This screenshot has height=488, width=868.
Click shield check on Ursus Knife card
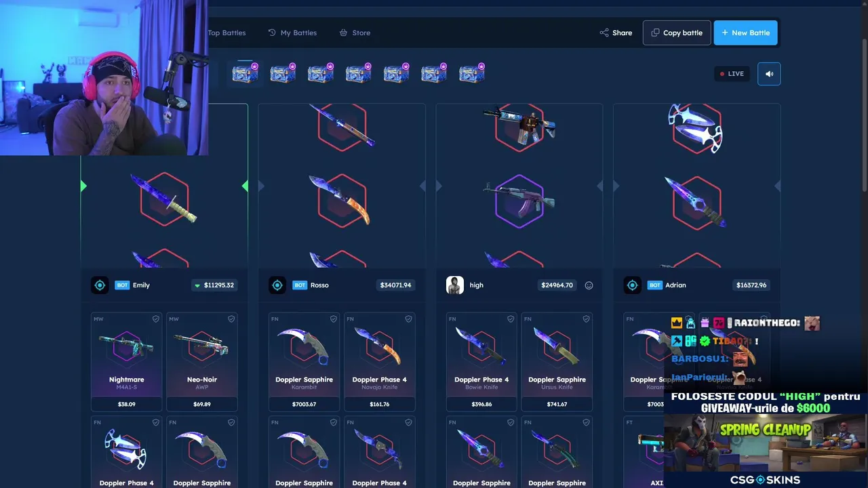coord(586,319)
